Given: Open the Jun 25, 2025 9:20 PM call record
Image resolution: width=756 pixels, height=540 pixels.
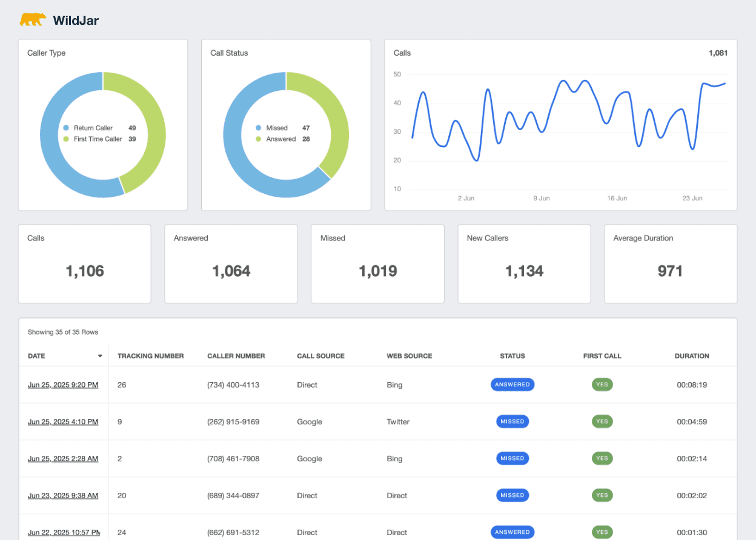Looking at the screenshot, I should (62, 384).
